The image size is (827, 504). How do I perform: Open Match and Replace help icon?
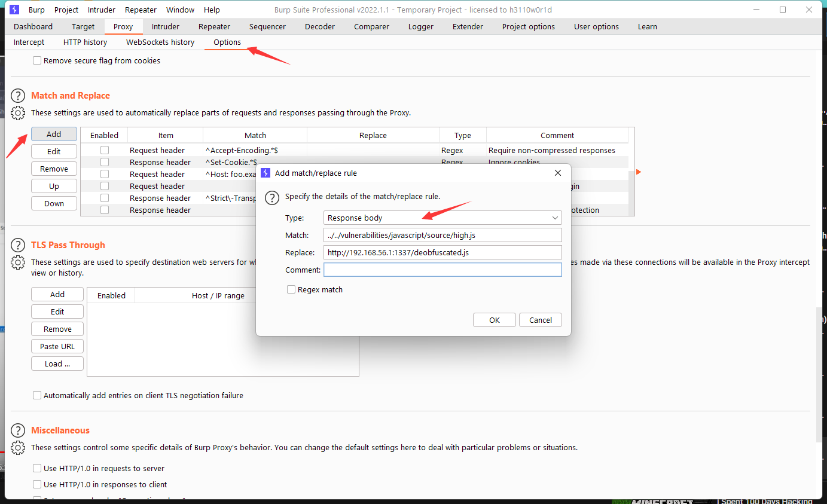click(x=18, y=96)
